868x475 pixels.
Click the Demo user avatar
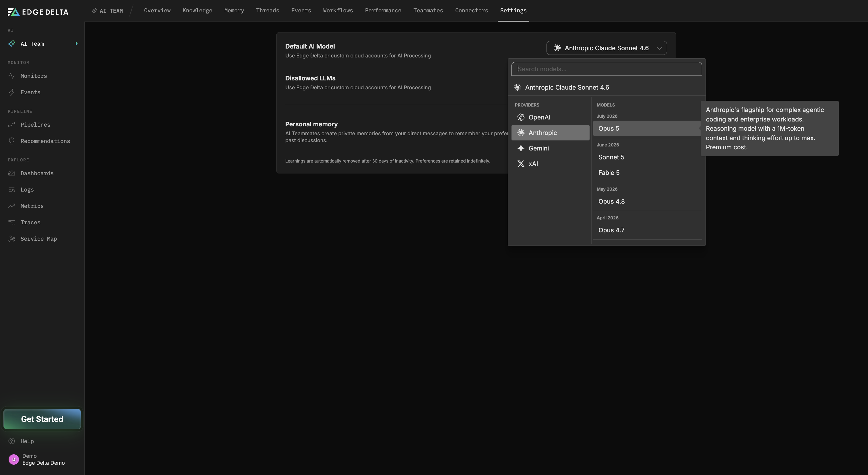click(14, 459)
